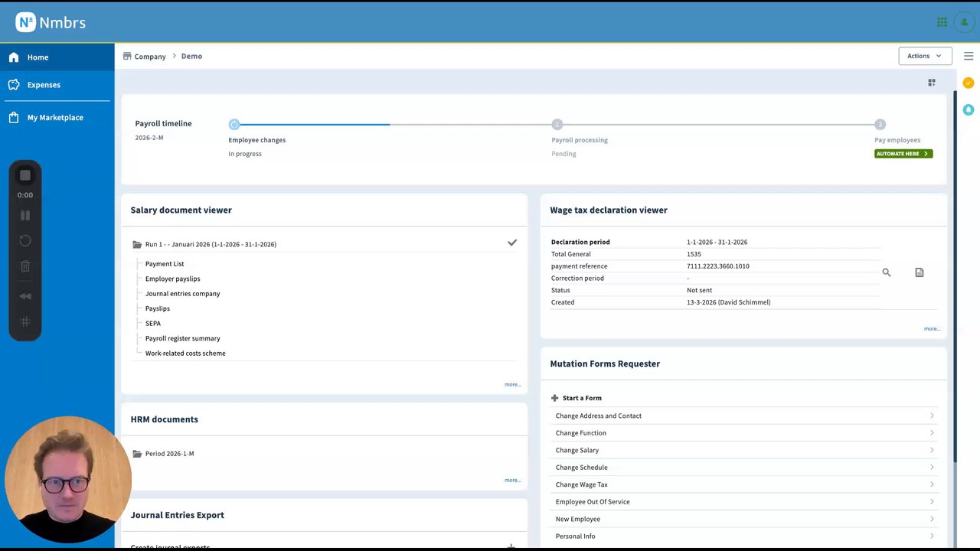The height and width of the screenshot is (551, 980).
Task: Collapse the Run 1 Januari 2026 folder
Action: pos(137,245)
